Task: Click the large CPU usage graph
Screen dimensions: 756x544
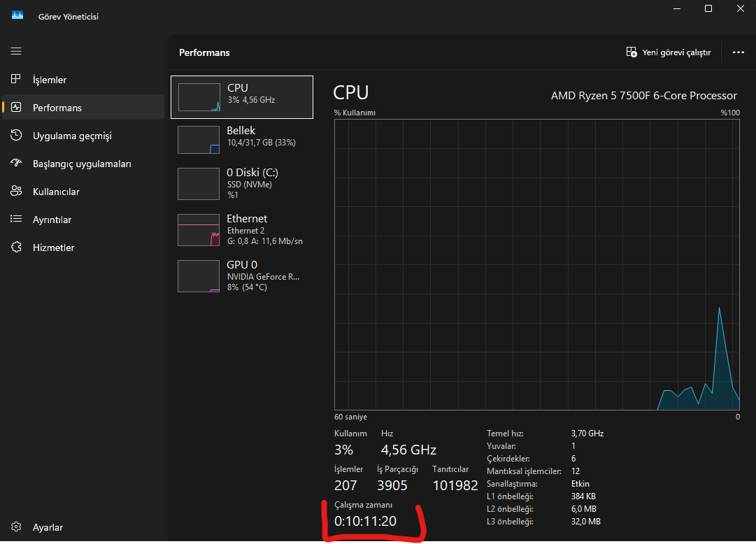Action: (x=536, y=265)
